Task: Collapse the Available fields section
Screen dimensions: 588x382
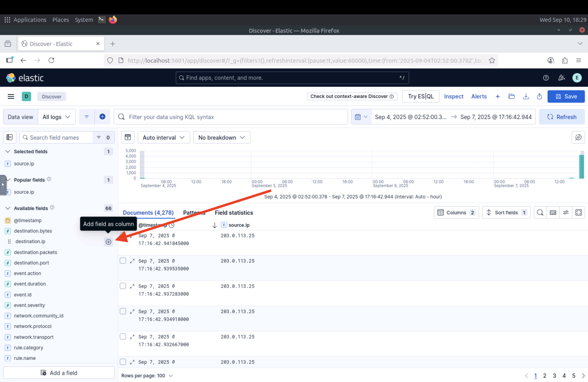Action: 8,208
